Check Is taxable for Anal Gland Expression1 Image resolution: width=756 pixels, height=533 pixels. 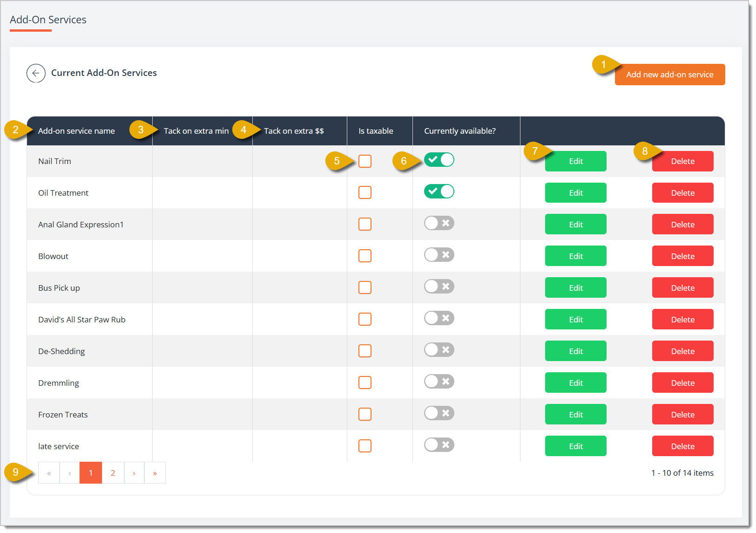(x=365, y=225)
